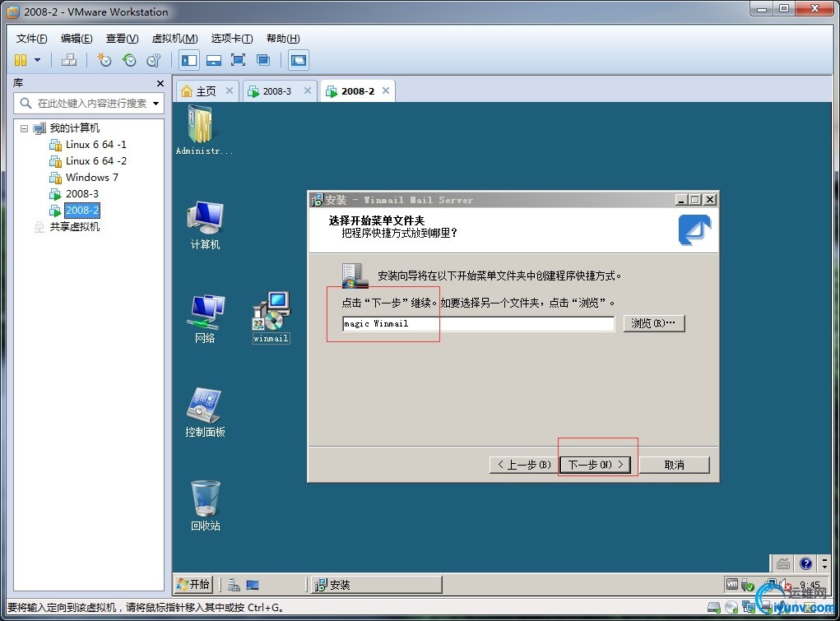Toggle the show library view toolbar icon
840x621 pixels.
tap(189, 60)
